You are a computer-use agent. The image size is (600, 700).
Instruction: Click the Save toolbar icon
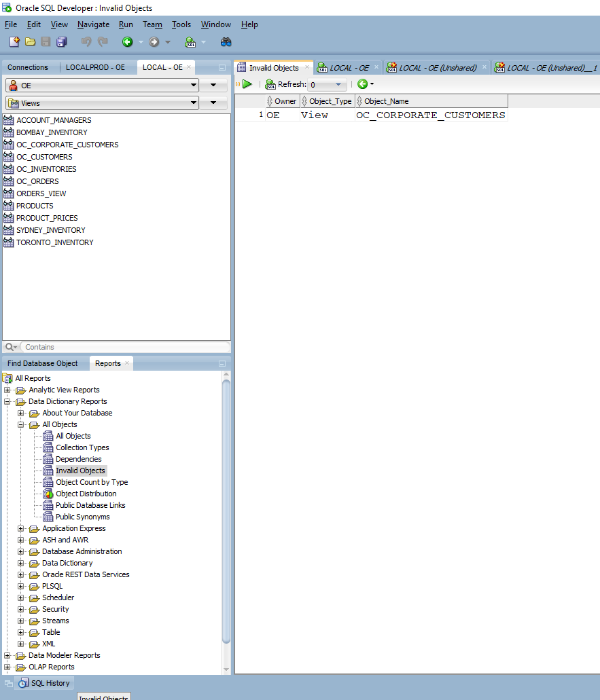[46, 42]
